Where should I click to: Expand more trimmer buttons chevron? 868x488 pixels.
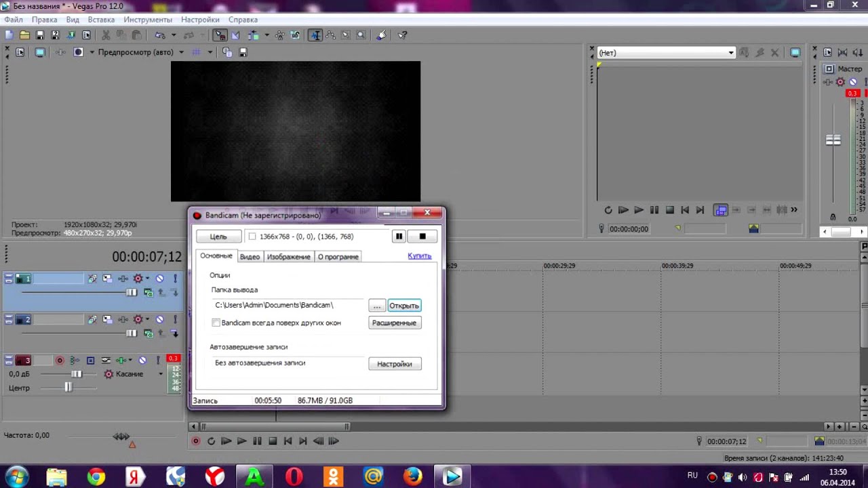coord(794,210)
